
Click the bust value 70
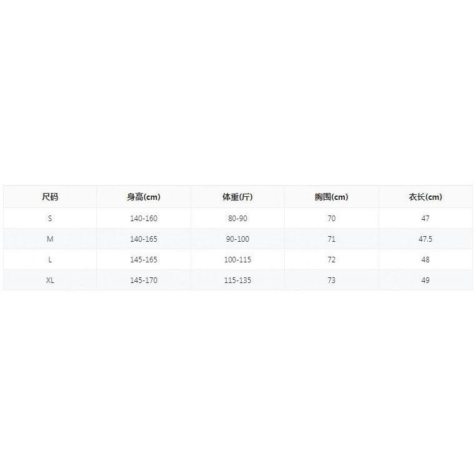tap(332, 218)
